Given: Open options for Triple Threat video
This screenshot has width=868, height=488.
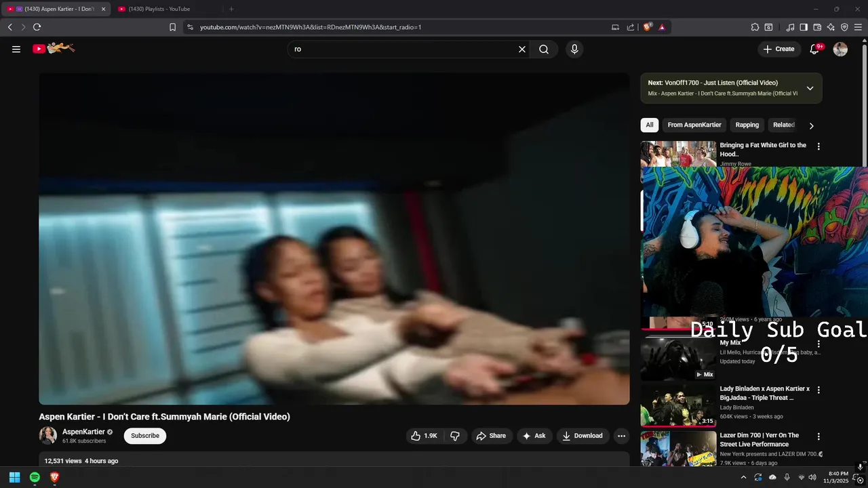Looking at the screenshot, I should pyautogui.click(x=818, y=390).
